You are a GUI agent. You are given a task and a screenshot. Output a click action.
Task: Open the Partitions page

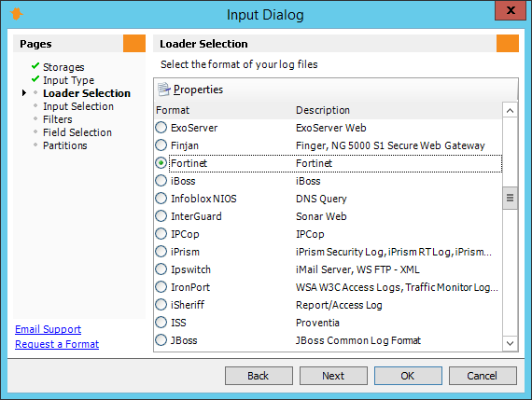click(x=65, y=145)
